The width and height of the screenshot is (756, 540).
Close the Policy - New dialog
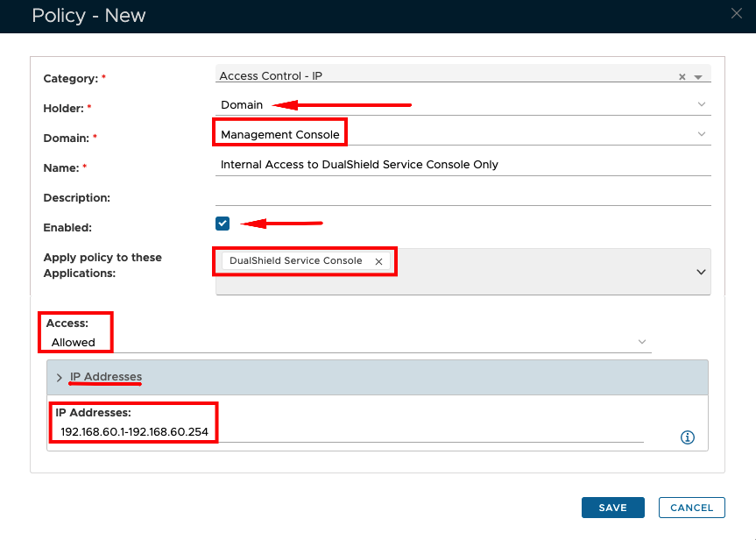tap(736, 13)
